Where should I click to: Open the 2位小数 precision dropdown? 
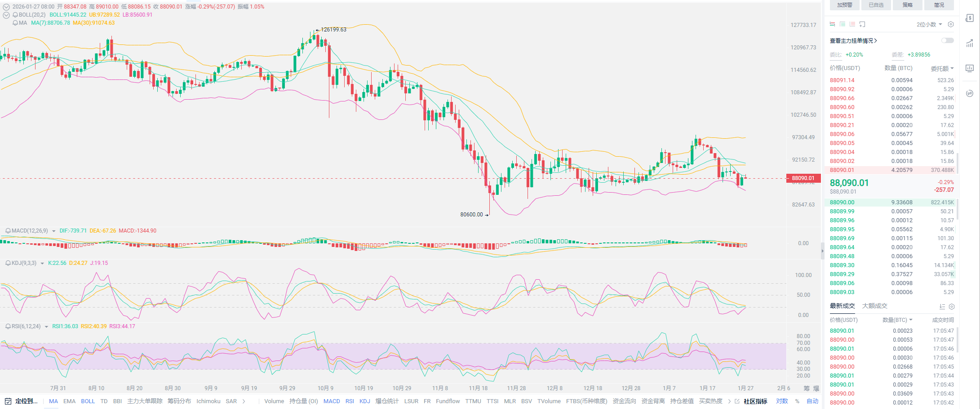pyautogui.click(x=929, y=24)
